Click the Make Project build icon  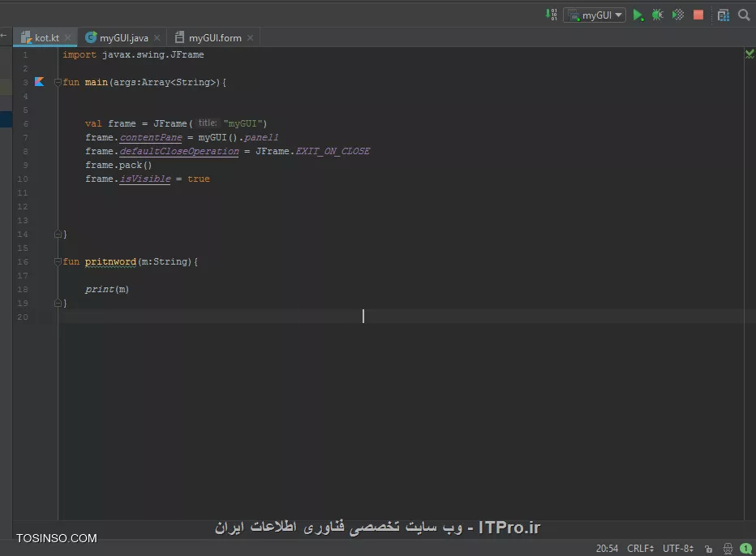[x=551, y=15]
